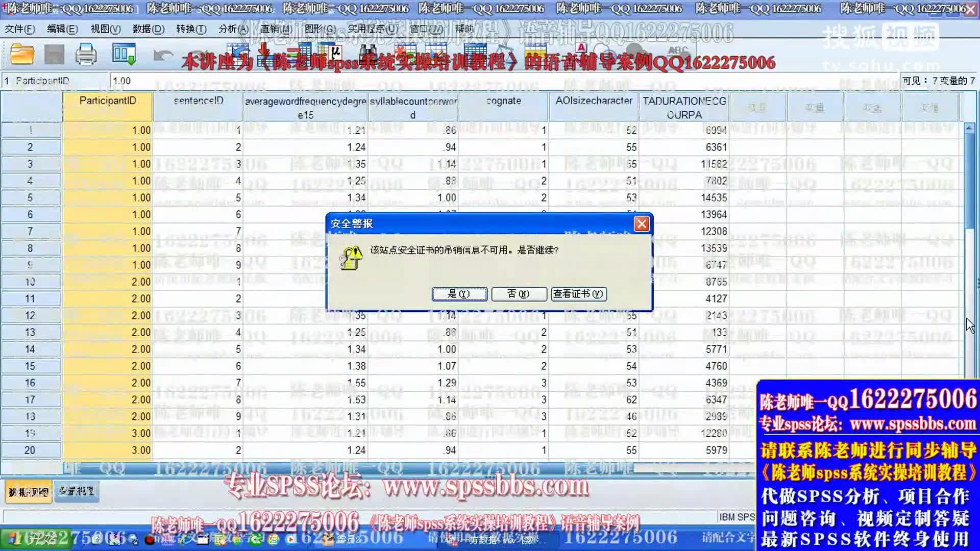980x551 pixels.
Task: Select row number 1 header
Action: click(31, 130)
